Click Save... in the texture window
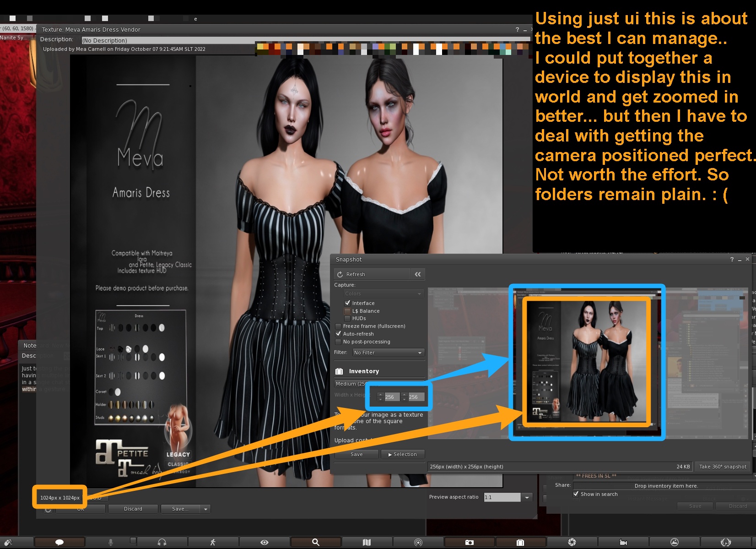 (181, 509)
